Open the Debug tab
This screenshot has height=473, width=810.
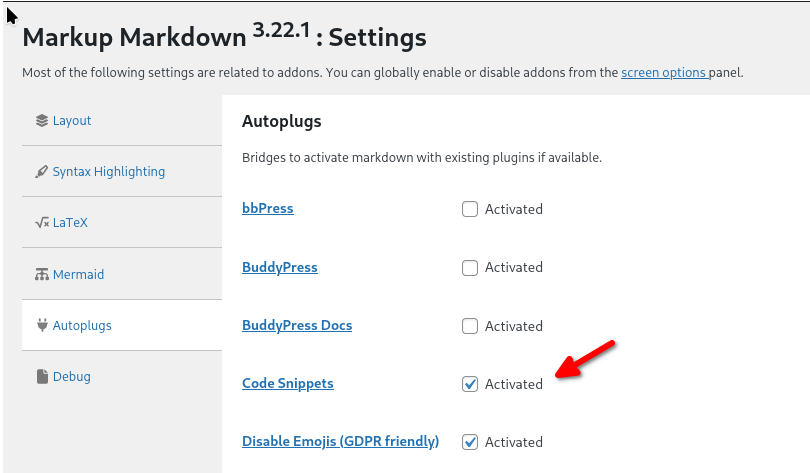pyautogui.click(x=72, y=377)
